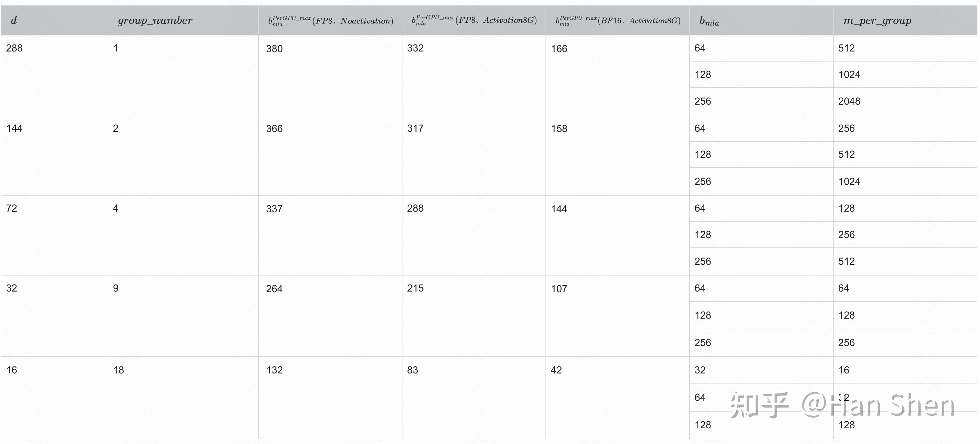This screenshot has height=444, width=980.
Task: Click the cell containing 215
Action: [x=415, y=289]
